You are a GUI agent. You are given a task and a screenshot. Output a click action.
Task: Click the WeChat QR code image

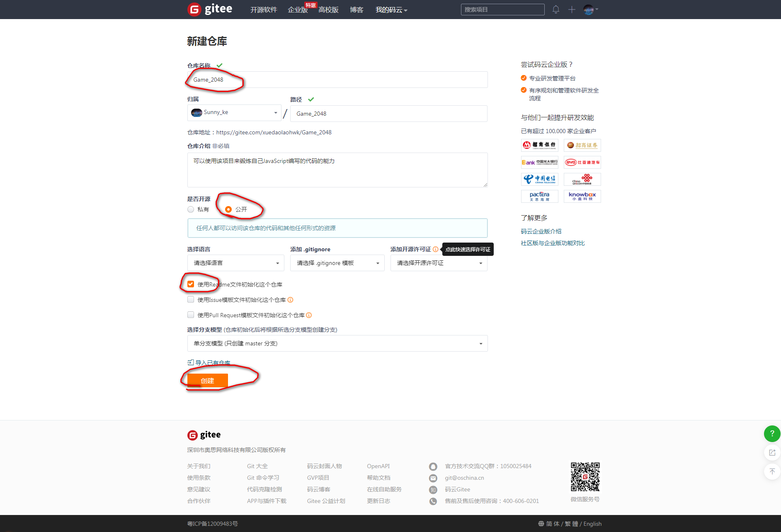click(x=585, y=477)
